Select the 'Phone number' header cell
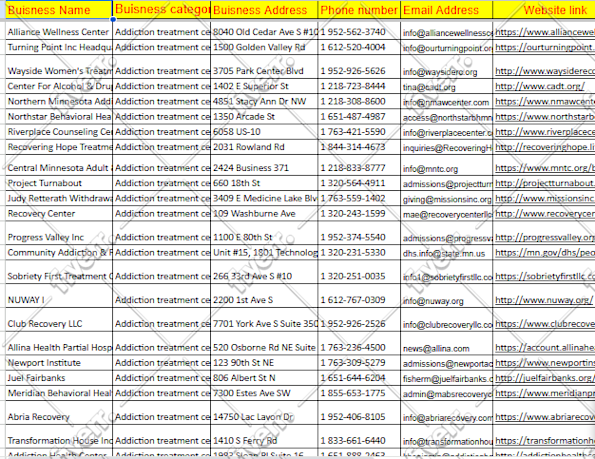 click(x=359, y=9)
